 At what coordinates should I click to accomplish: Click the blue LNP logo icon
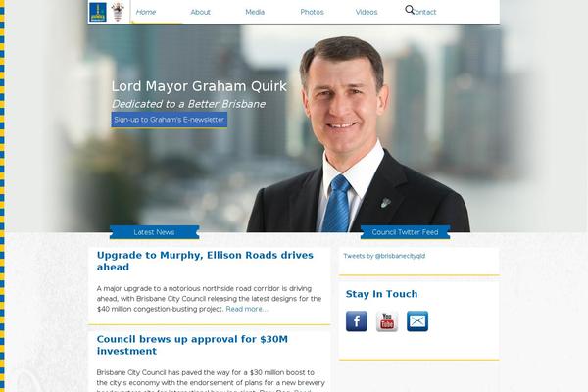(98, 12)
